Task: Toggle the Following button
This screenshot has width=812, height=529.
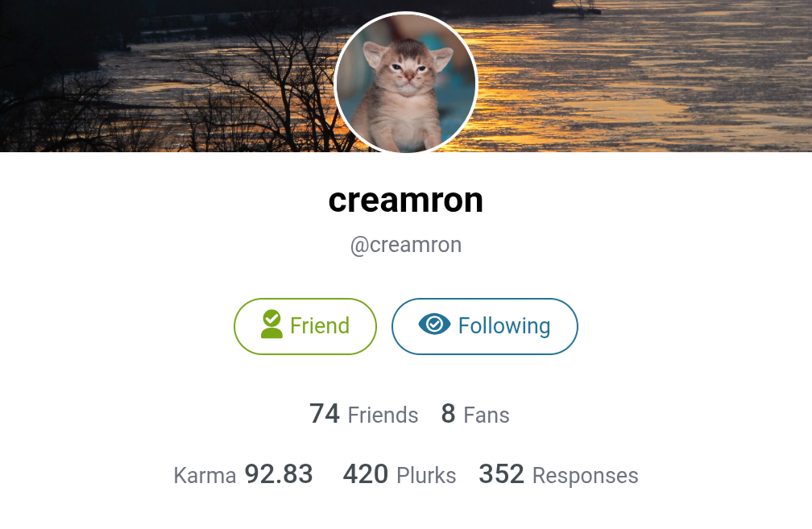Action: point(485,326)
